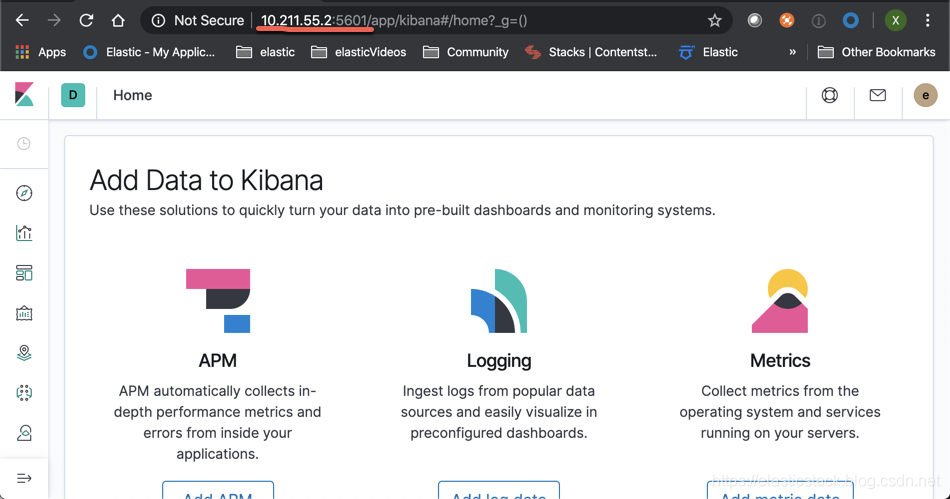Expand the side navigation menu icon

tap(24, 478)
